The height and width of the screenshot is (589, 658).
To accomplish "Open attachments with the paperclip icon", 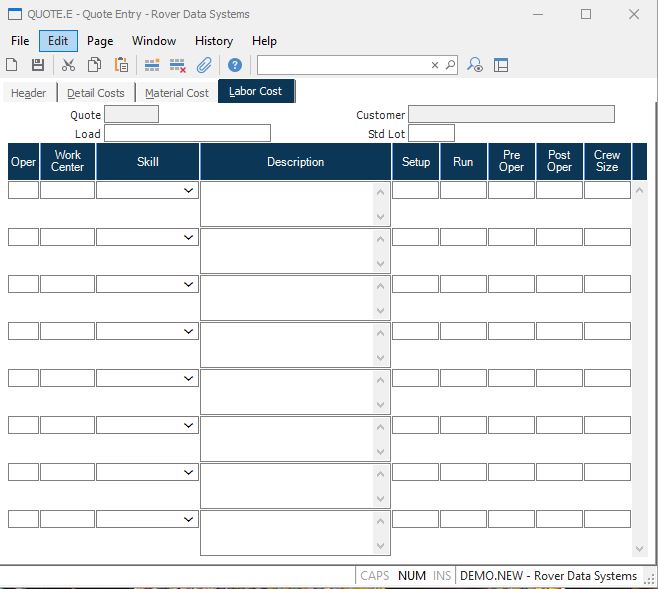I will pos(204,65).
